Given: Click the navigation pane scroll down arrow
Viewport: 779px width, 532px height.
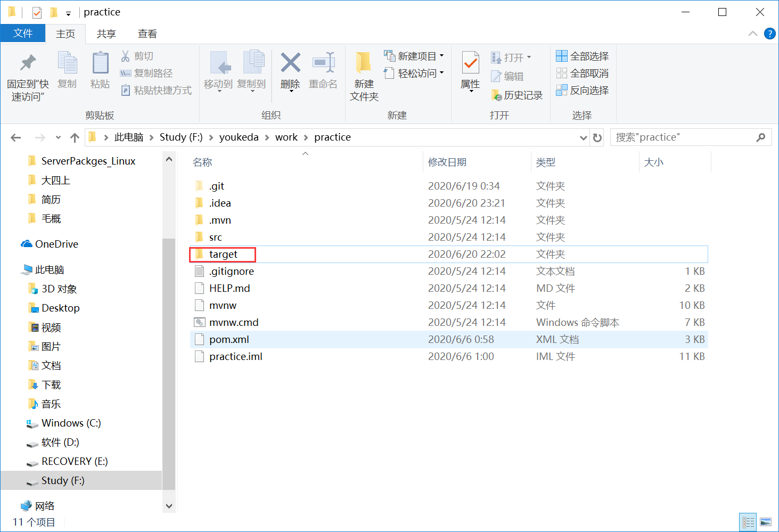Looking at the screenshot, I should 169,506.
